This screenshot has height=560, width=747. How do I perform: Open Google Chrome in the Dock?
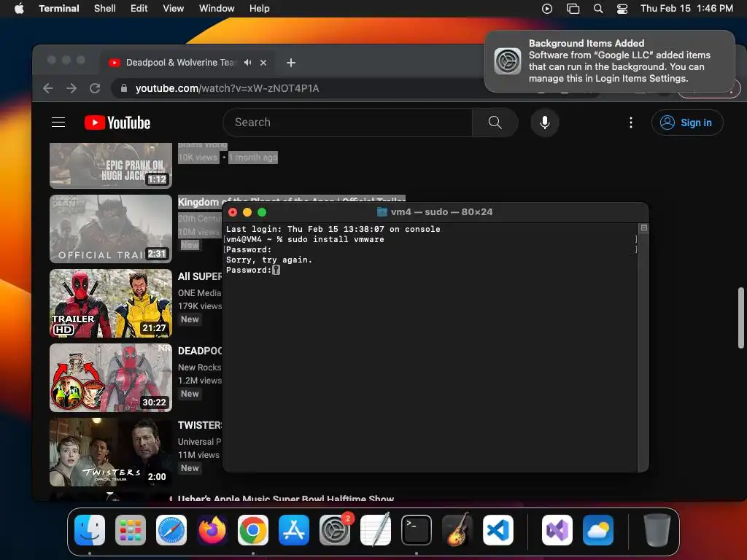pos(253,530)
